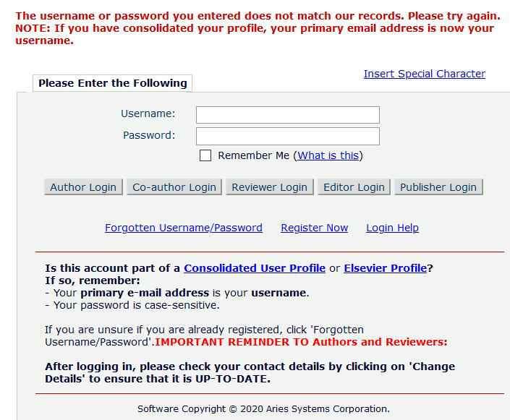Open Insert Special Character link
This screenshot has width=510, height=420.
click(x=424, y=74)
